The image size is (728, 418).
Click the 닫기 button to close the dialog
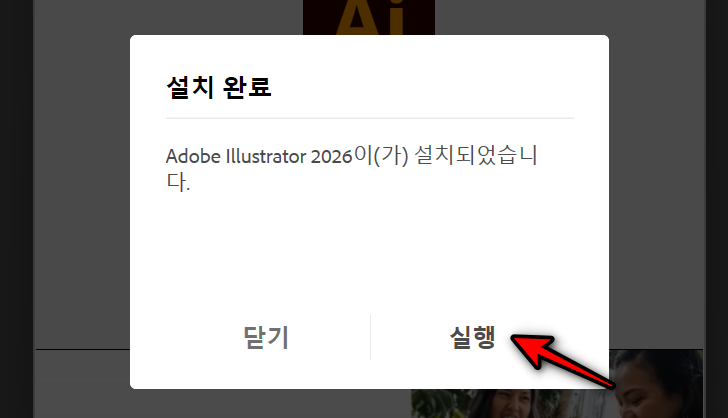tap(266, 337)
